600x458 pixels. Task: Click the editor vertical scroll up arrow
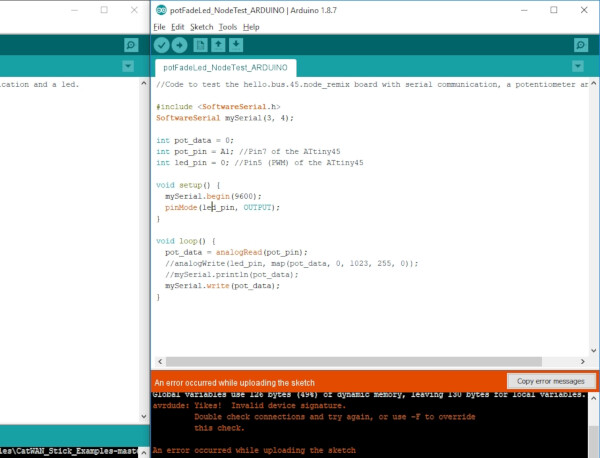click(x=593, y=83)
